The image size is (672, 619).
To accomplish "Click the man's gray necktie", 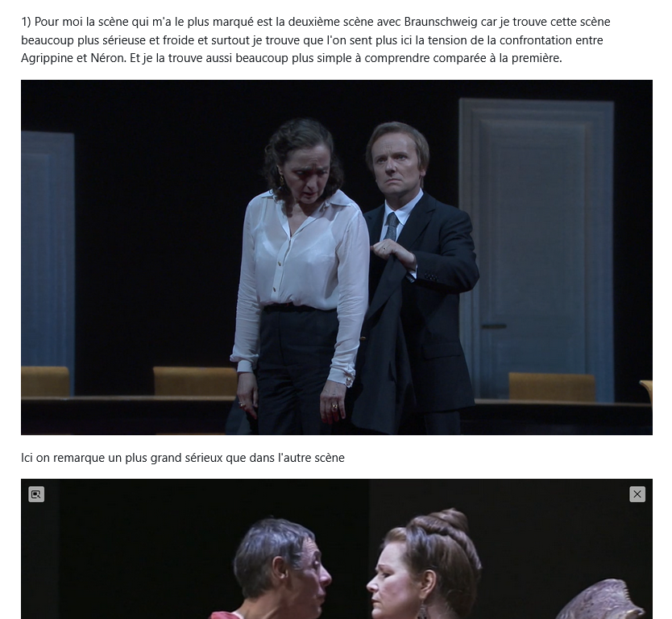I will 392,226.
